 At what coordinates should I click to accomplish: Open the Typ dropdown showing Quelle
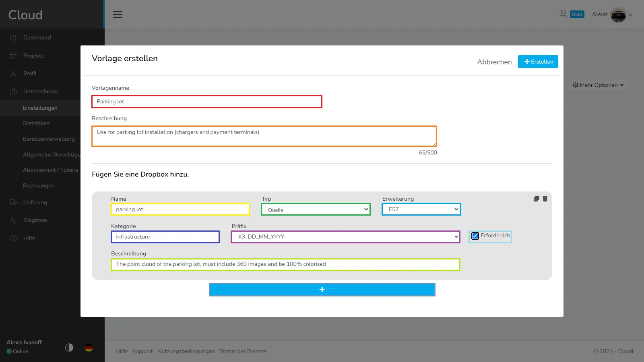click(x=316, y=209)
